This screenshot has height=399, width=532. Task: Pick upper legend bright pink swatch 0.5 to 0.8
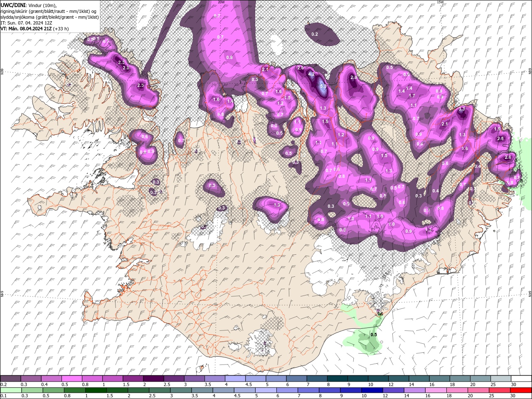pyautogui.click(x=72, y=379)
